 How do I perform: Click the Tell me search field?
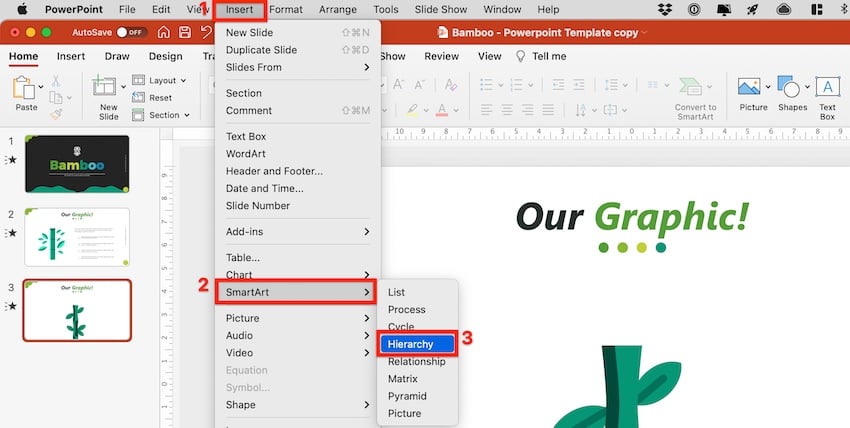click(549, 57)
